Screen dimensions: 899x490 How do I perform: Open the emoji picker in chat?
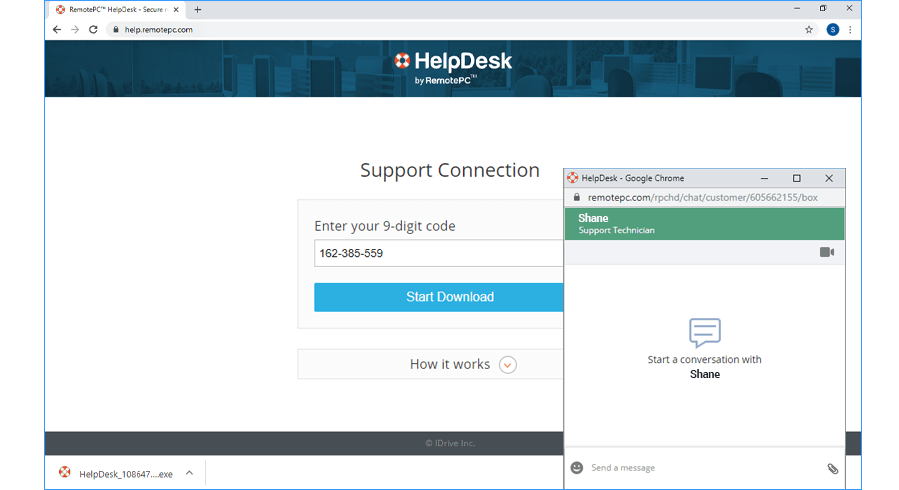point(577,467)
